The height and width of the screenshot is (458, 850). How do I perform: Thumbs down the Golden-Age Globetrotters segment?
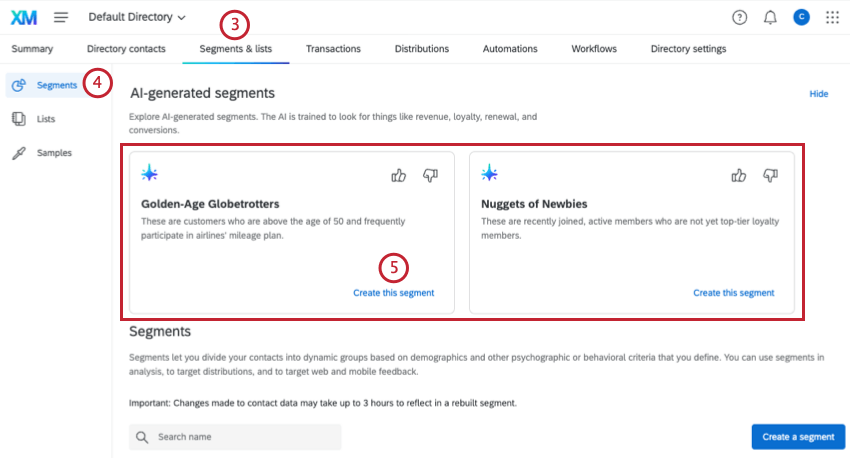click(430, 175)
